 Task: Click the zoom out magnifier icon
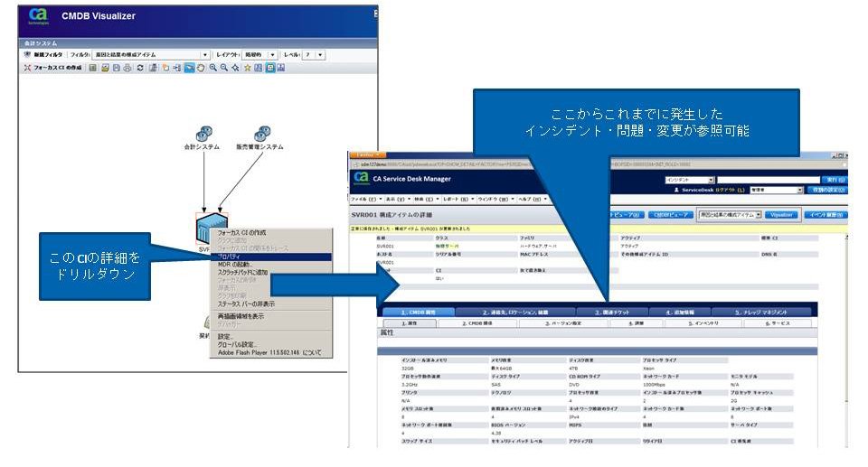[223, 68]
